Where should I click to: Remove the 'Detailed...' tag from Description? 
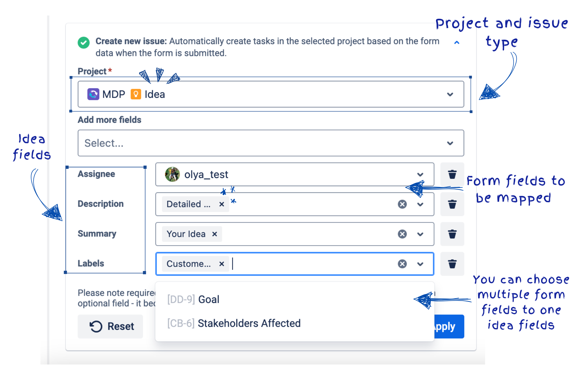(222, 204)
